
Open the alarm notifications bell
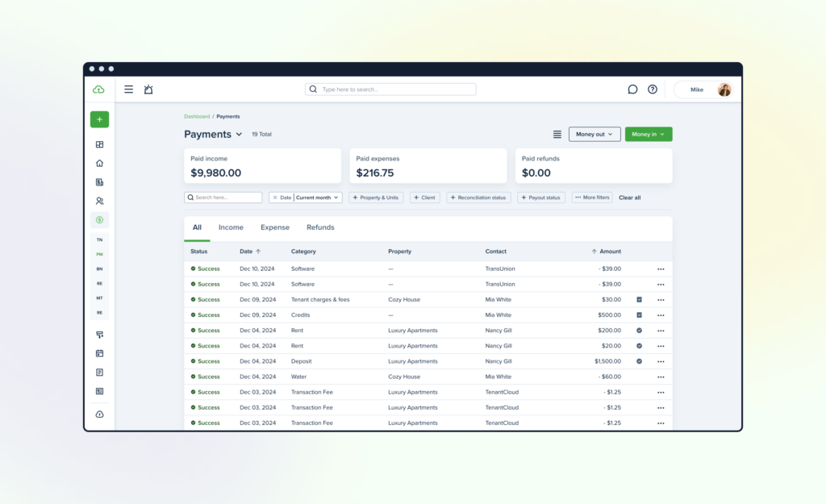coord(148,90)
